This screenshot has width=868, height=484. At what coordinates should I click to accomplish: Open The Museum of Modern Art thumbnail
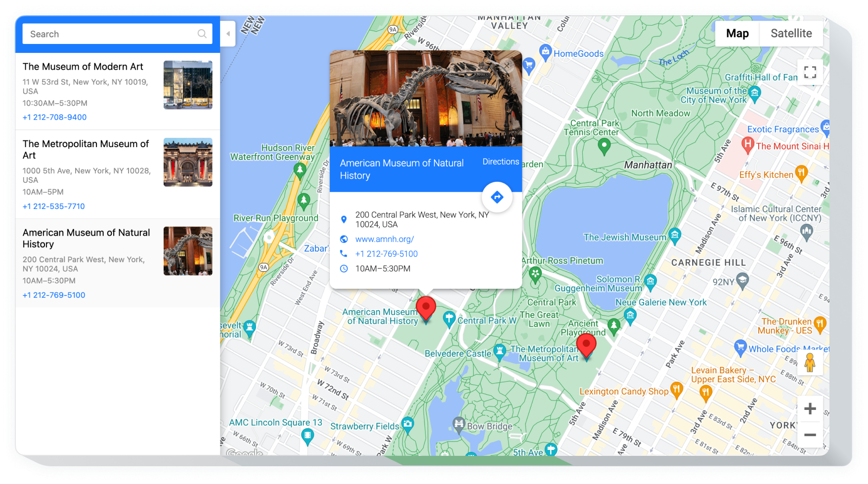(x=188, y=85)
